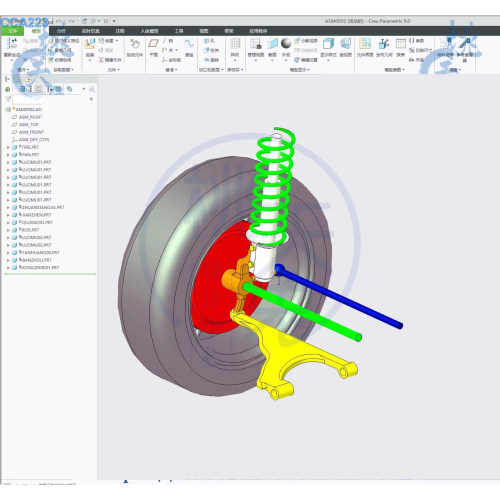500x500 pixels.
Task: Select the Revolve (旋转) tool
Action: tap(211, 60)
